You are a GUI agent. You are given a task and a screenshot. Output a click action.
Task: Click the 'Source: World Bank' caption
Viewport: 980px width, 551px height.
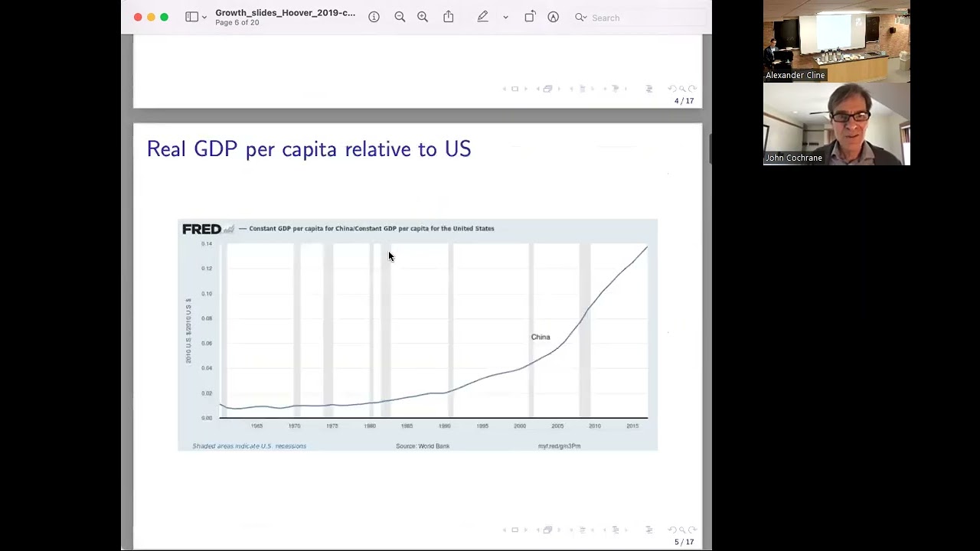(423, 445)
